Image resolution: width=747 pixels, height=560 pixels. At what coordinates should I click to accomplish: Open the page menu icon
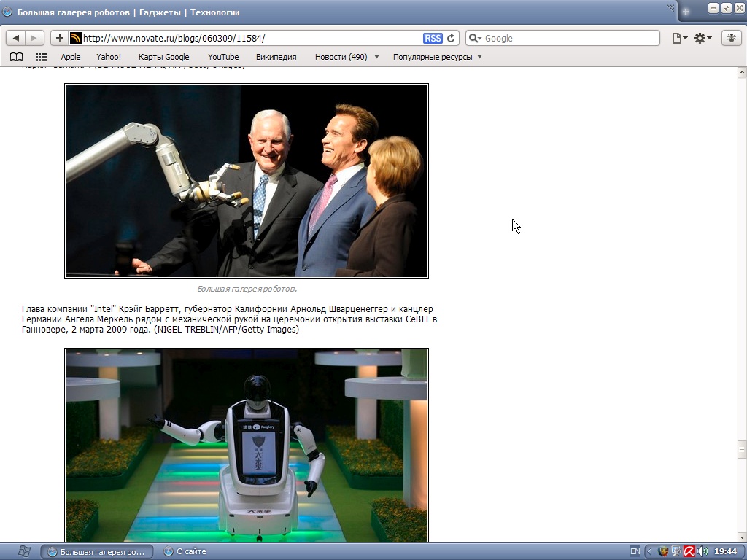[x=679, y=38]
